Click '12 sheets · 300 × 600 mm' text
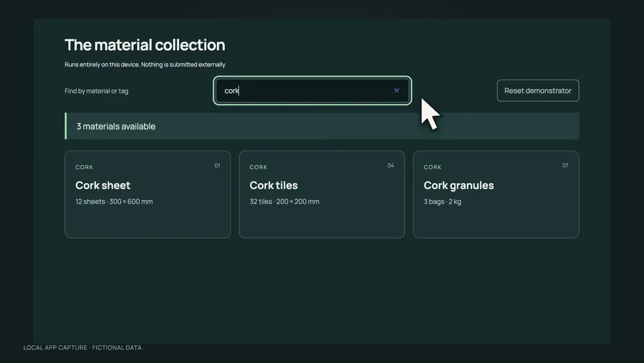 114,201
